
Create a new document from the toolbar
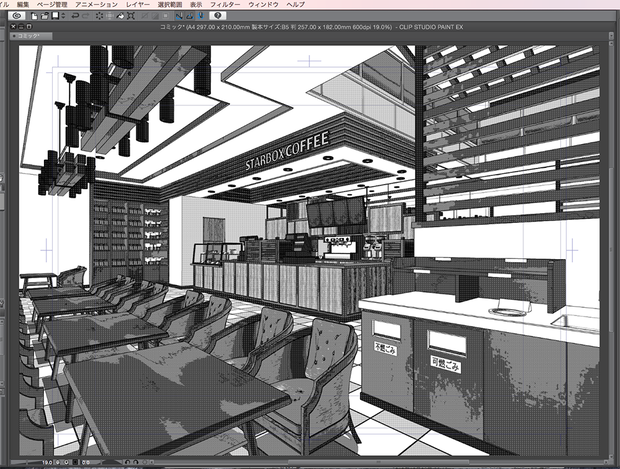35,16
